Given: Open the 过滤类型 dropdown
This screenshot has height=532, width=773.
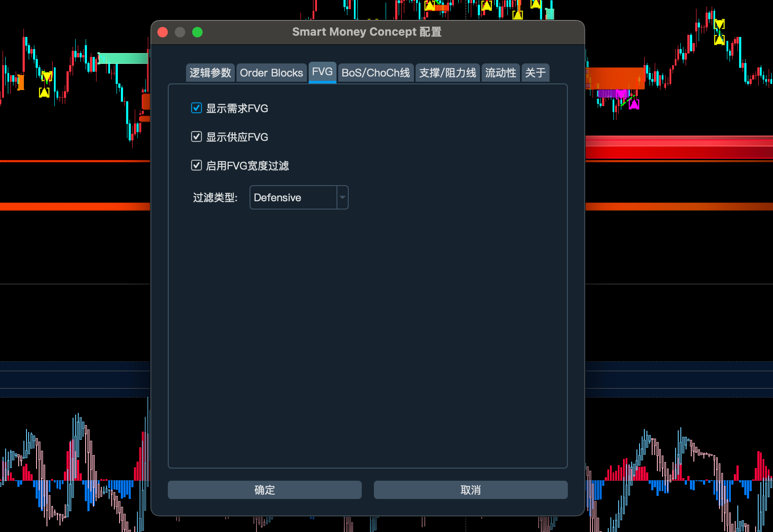Looking at the screenshot, I should [299, 197].
